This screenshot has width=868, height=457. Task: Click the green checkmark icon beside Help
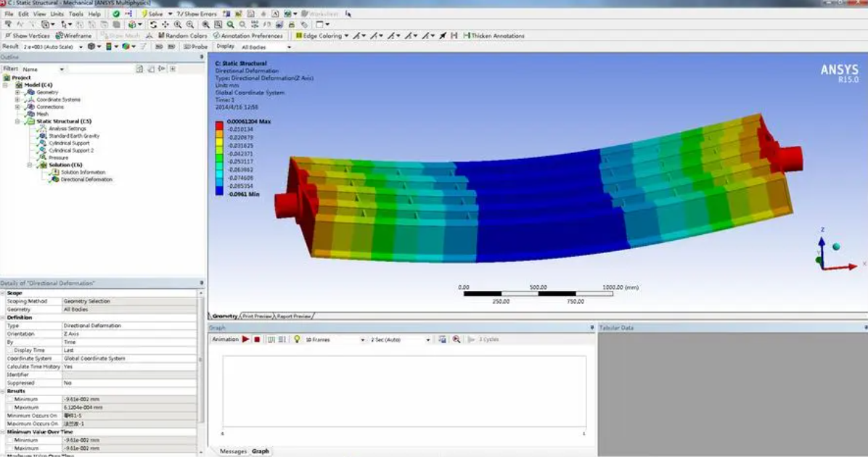pyautogui.click(x=115, y=13)
